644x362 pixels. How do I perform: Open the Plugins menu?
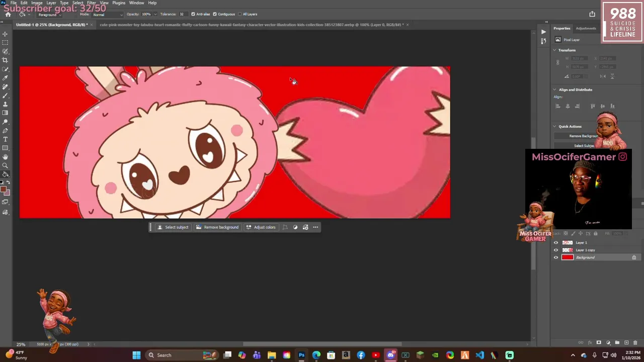tap(119, 3)
